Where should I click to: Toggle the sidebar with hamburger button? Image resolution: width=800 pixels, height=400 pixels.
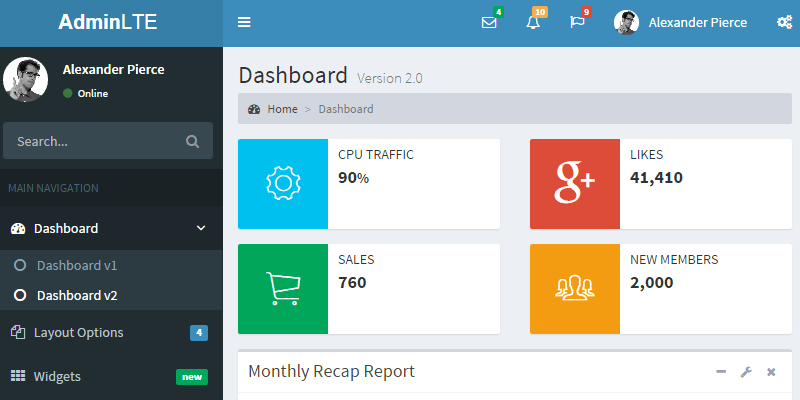click(x=244, y=23)
